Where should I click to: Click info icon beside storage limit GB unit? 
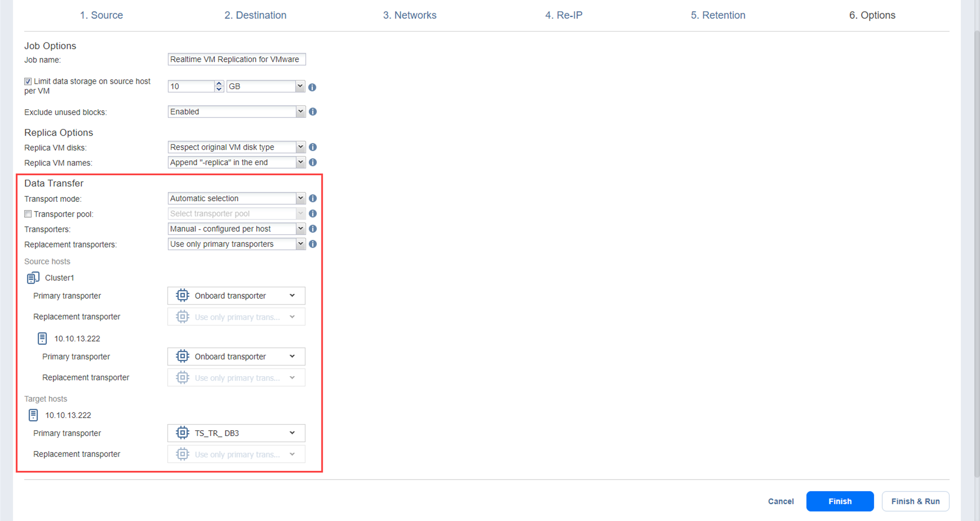[x=312, y=87]
